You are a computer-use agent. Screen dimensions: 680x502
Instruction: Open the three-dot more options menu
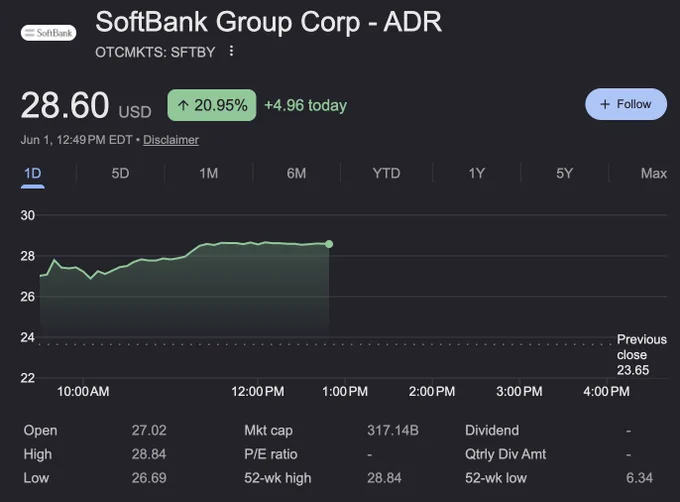(232, 51)
